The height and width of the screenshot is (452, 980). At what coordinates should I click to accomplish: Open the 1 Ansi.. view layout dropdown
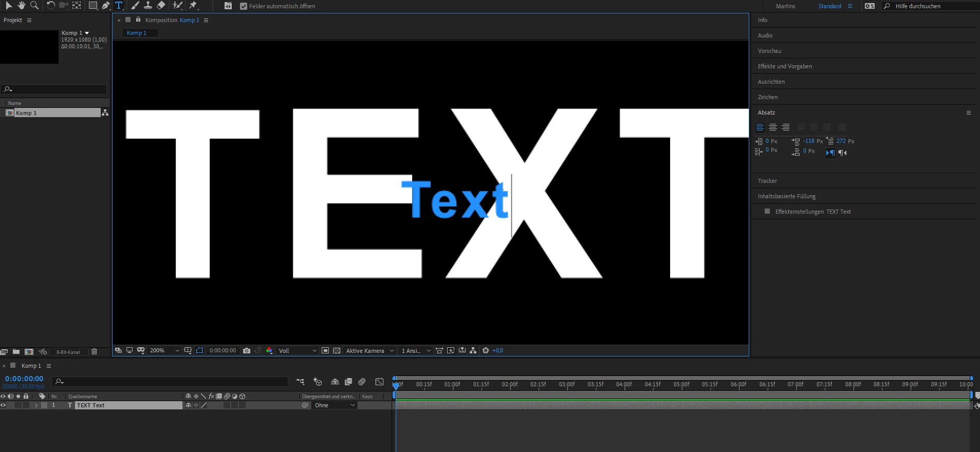point(416,350)
